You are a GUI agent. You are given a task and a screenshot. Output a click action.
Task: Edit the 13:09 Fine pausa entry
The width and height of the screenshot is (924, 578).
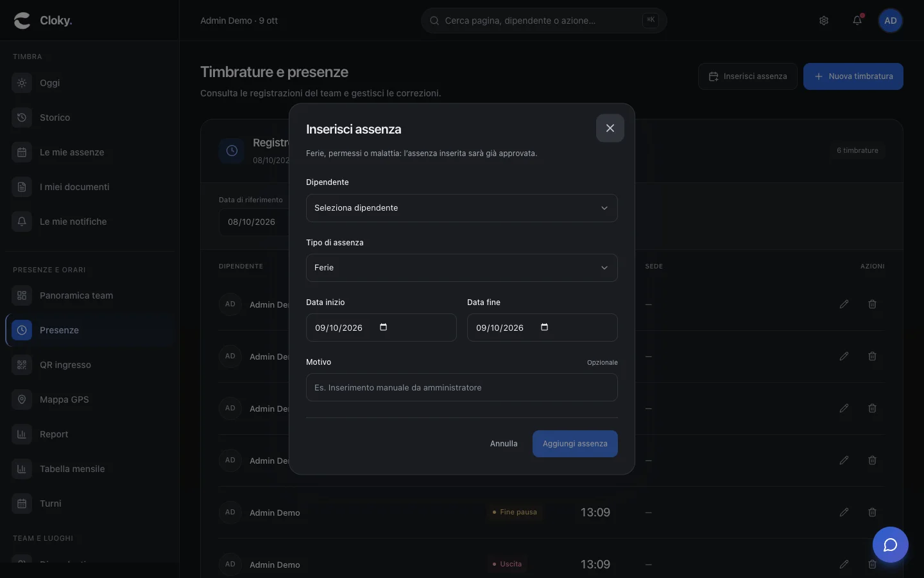844,512
